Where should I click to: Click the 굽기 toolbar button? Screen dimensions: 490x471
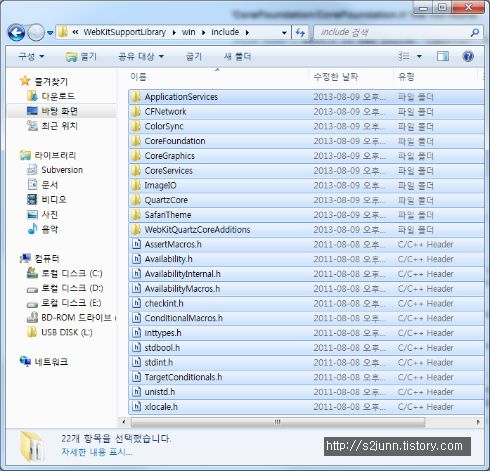(194, 56)
